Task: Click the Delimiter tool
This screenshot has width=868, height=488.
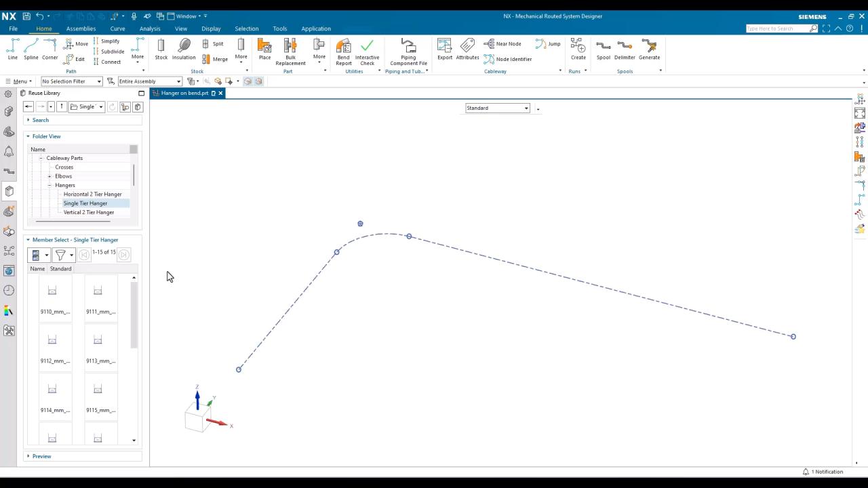Action: (625, 49)
